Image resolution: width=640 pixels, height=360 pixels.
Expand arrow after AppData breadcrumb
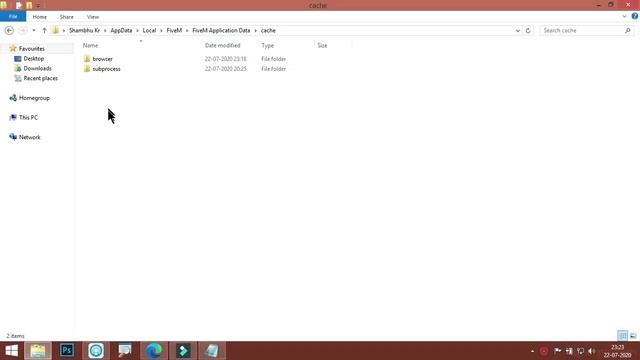click(138, 31)
